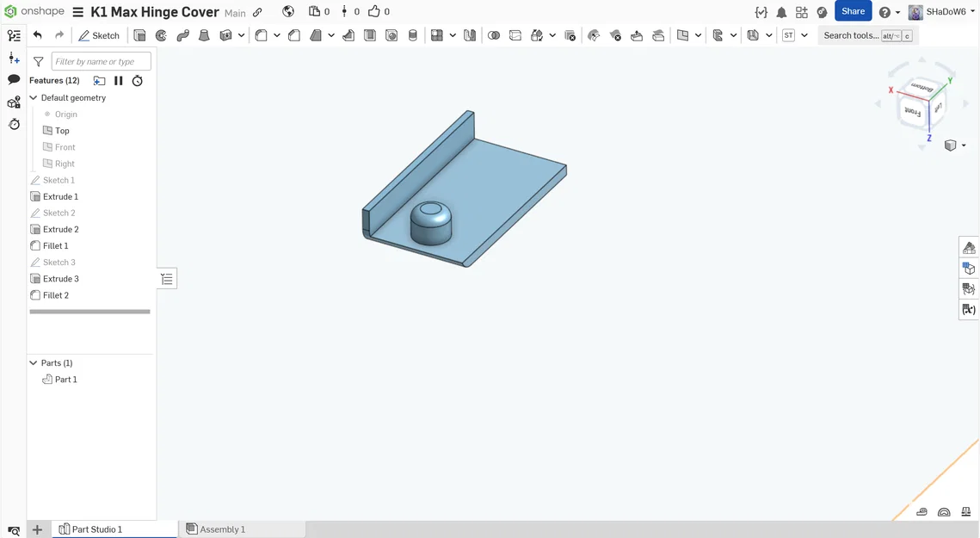Click the blue Share button
The width and height of the screenshot is (980, 538).
854,11
